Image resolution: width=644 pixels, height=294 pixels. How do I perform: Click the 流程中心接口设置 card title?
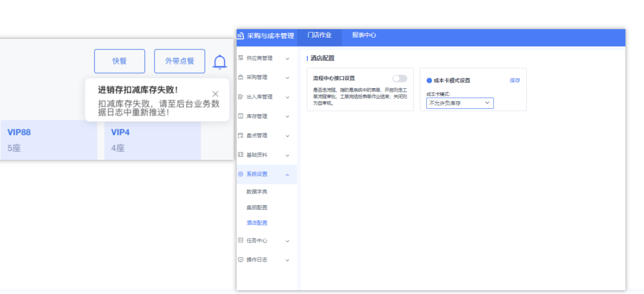pos(334,78)
